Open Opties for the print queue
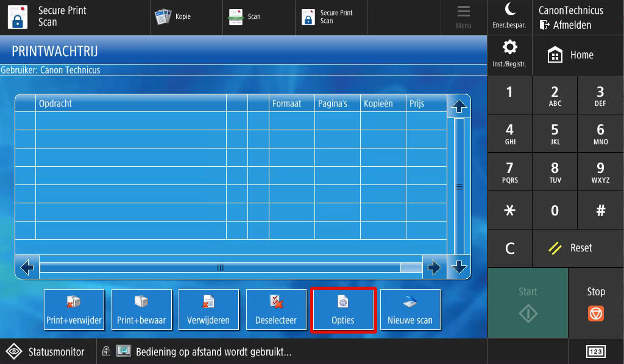 pyautogui.click(x=343, y=310)
